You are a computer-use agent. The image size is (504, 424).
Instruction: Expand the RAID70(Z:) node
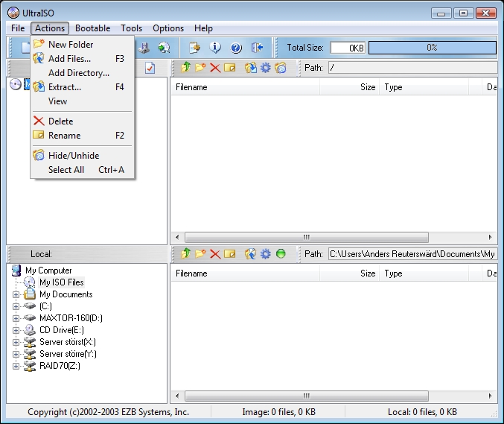16,366
